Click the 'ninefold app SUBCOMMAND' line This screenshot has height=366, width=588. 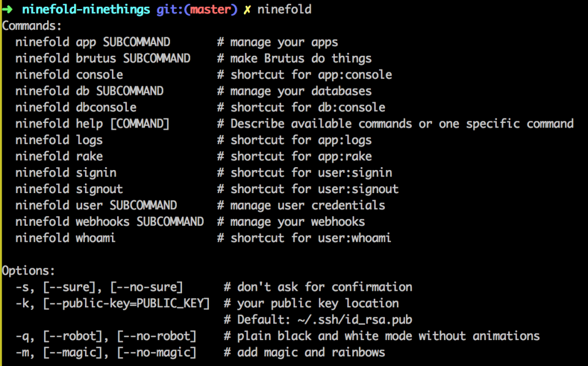click(92, 42)
